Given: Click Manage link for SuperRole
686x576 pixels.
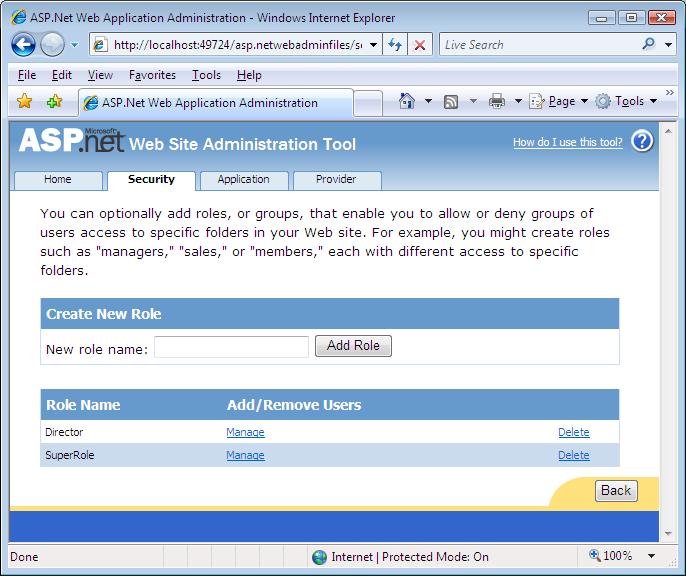Looking at the screenshot, I should pos(245,455).
